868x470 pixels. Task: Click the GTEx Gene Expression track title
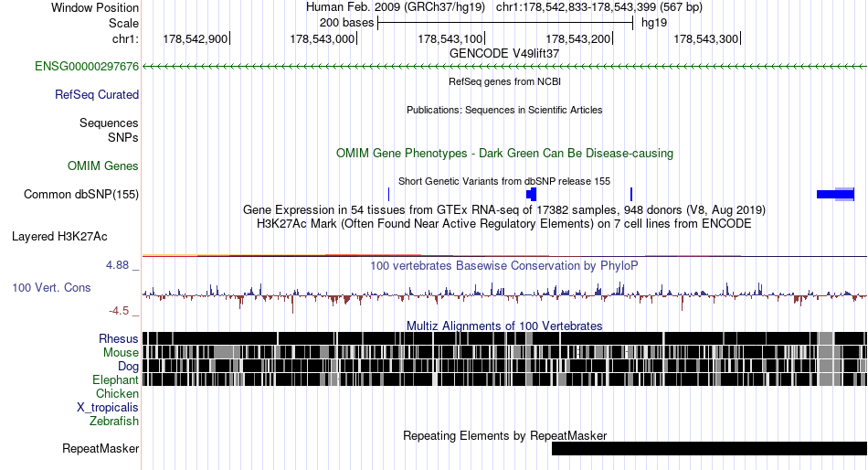click(504, 210)
